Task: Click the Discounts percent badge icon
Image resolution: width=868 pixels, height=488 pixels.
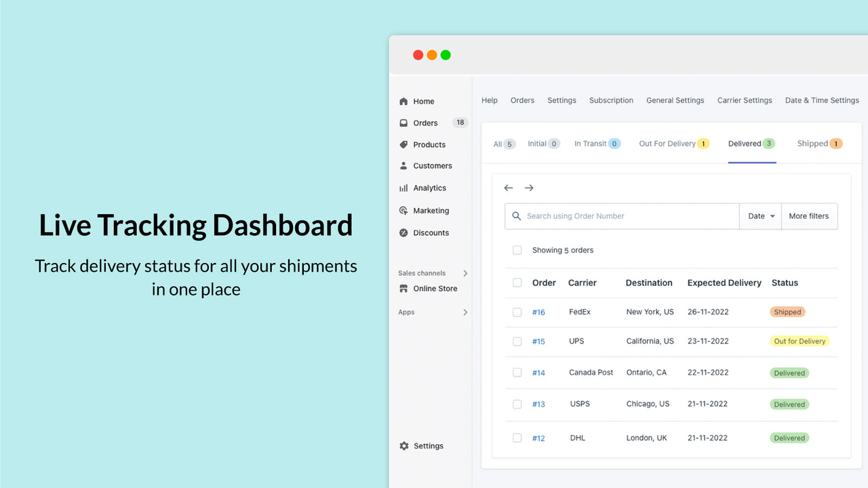Action: tap(404, 232)
